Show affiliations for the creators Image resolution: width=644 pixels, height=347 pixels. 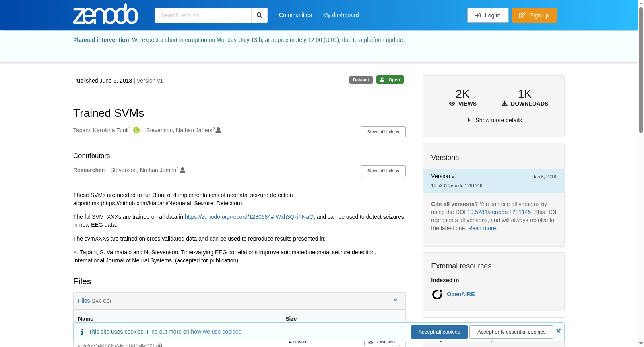[383, 132]
